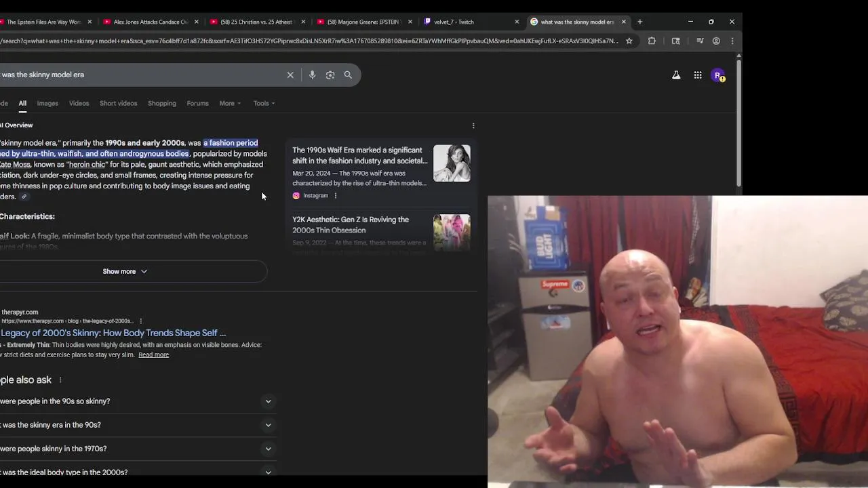Click Read more under therapyr result
Image resolution: width=868 pixels, height=488 pixels.
click(153, 355)
